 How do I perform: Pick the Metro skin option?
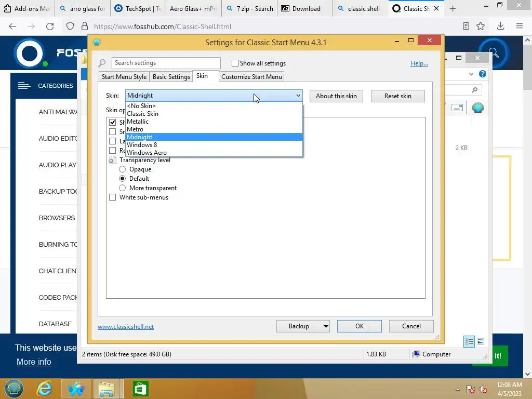tap(214, 129)
